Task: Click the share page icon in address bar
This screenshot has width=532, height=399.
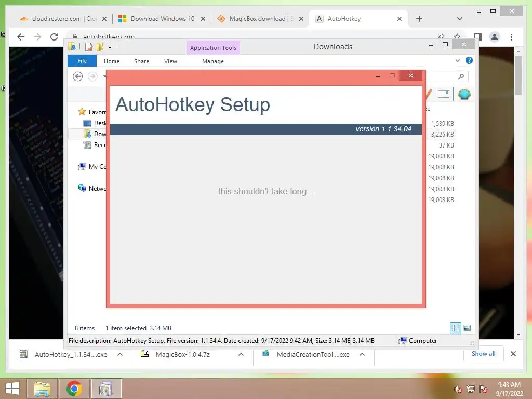Action: tap(441, 36)
